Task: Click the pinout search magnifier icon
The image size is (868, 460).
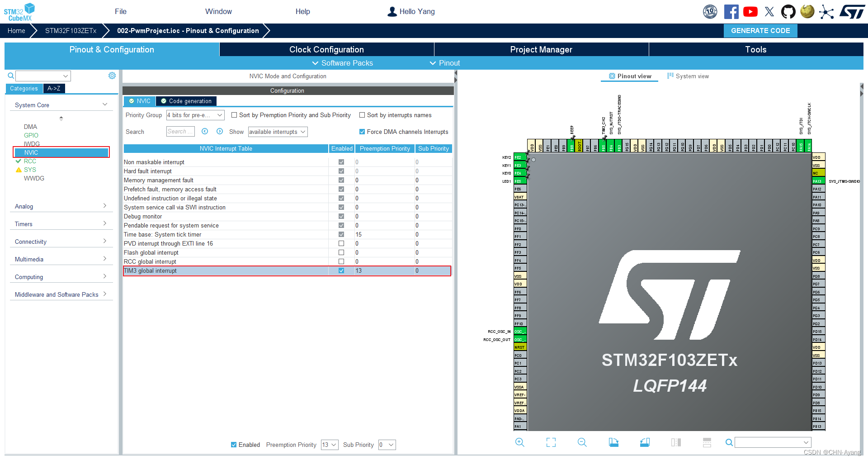Action: click(x=729, y=442)
